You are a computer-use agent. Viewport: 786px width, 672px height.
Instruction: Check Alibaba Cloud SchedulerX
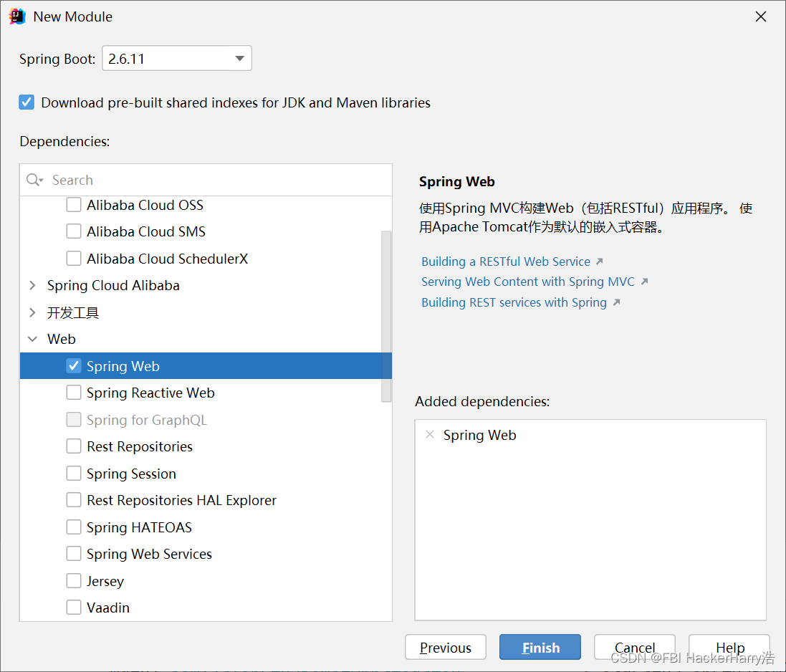(74, 258)
